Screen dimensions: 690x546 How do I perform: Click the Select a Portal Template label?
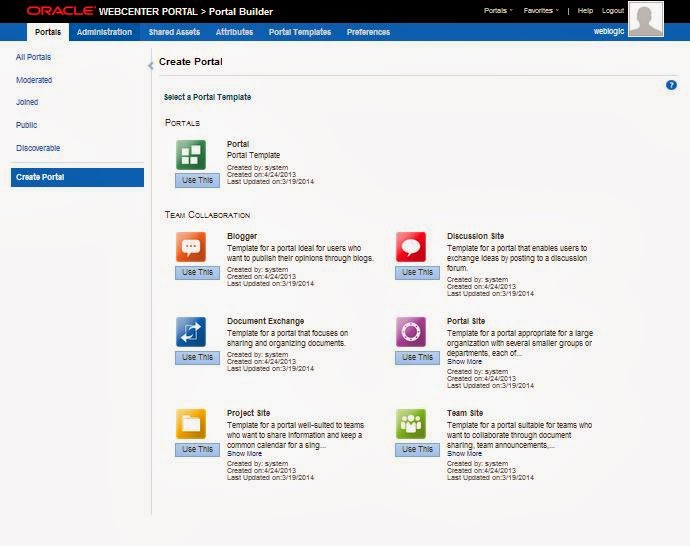coord(207,97)
